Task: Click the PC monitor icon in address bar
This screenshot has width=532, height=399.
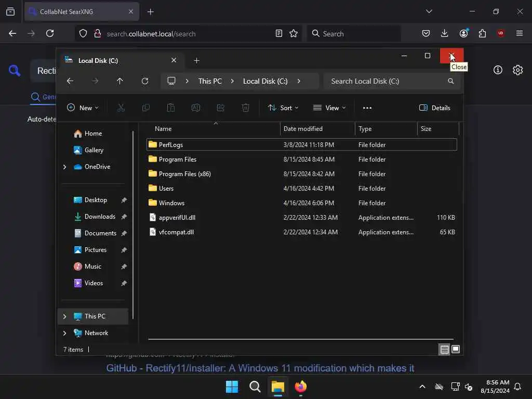Action: click(x=171, y=81)
